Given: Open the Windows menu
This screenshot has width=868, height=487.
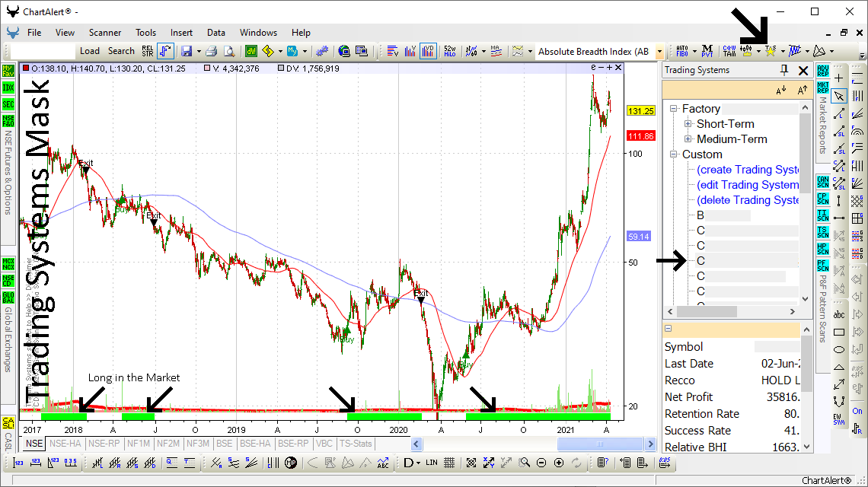Looking at the screenshot, I should [258, 33].
